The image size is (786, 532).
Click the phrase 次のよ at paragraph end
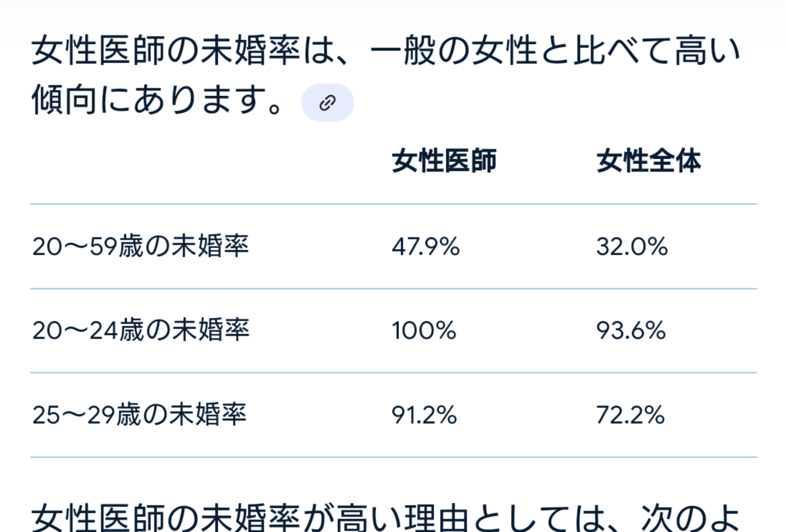coord(690,517)
